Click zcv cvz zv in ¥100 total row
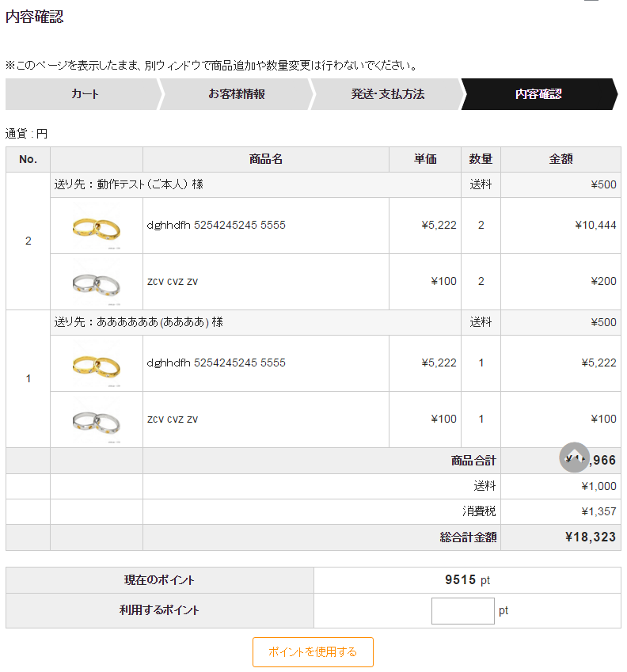The image size is (627, 672). click(173, 420)
